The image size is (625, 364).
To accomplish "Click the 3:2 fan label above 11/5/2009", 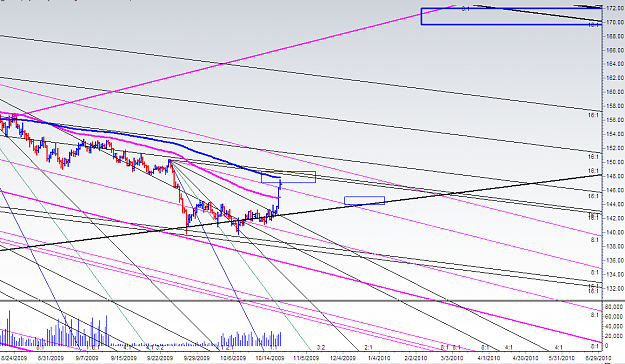I will pos(320,347).
